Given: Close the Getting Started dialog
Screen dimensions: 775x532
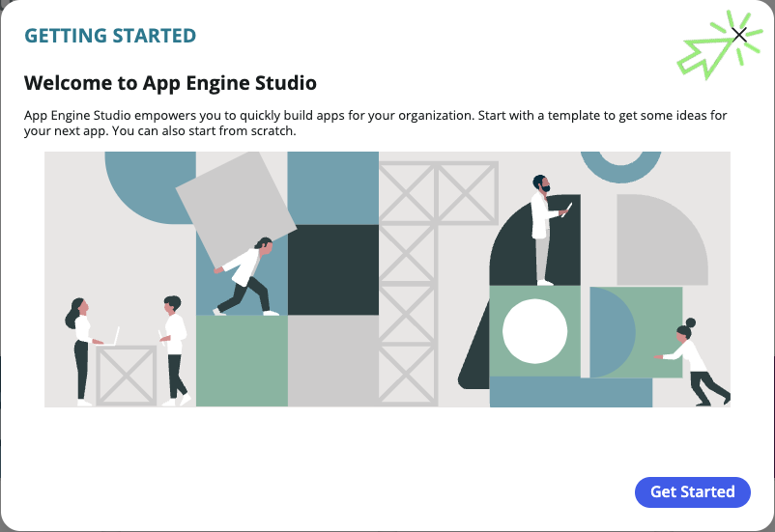Looking at the screenshot, I should pyautogui.click(x=739, y=36).
